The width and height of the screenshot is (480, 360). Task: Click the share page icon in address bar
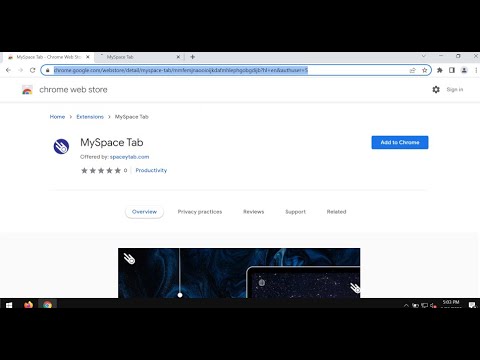tap(413, 70)
